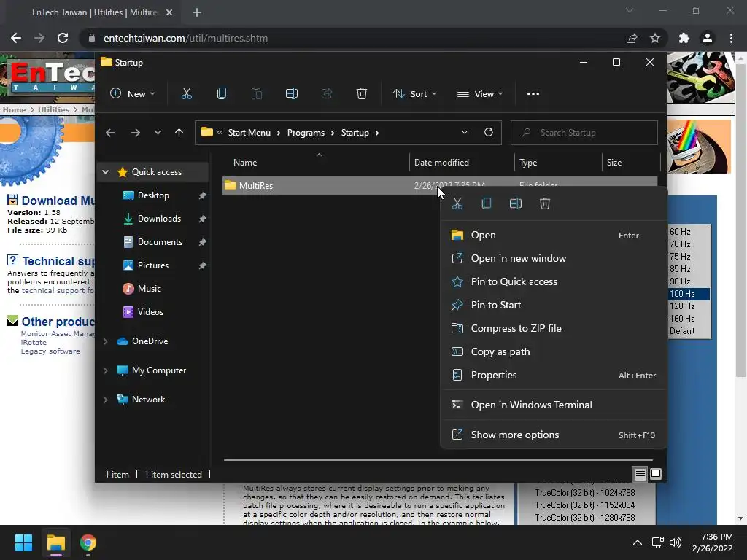Refresh the Startup folder view

pyautogui.click(x=489, y=133)
